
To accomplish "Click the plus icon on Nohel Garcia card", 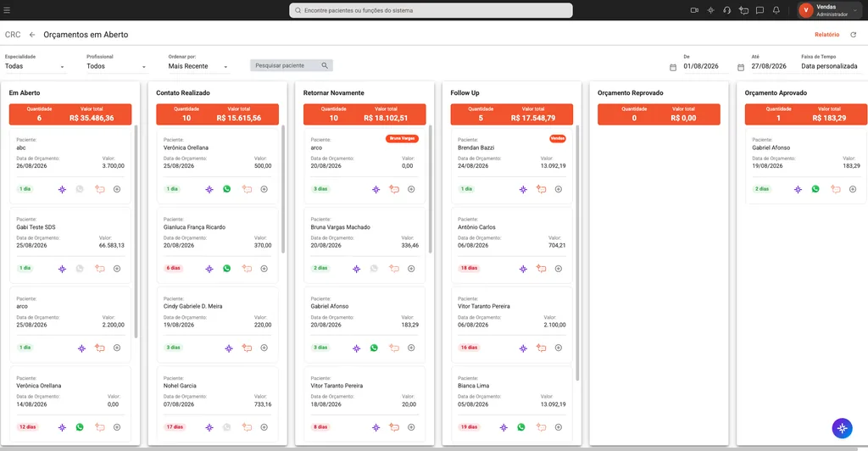I will pos(264,427).
